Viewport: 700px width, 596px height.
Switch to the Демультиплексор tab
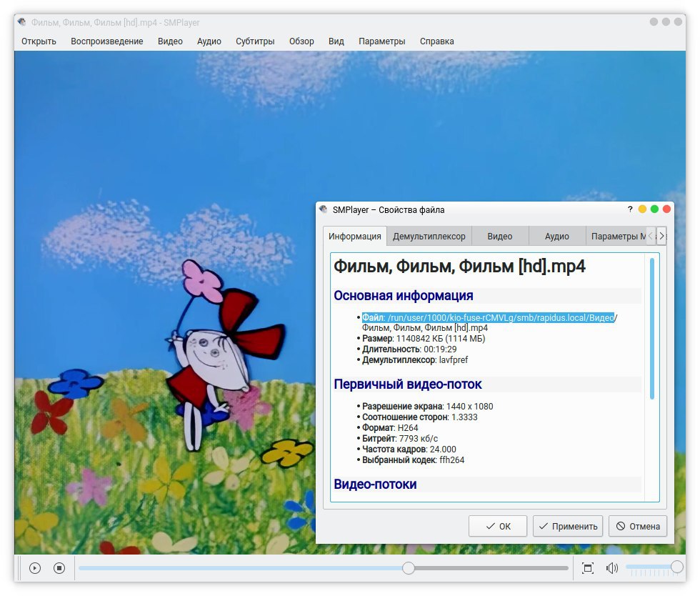click(x=429, y=236)
